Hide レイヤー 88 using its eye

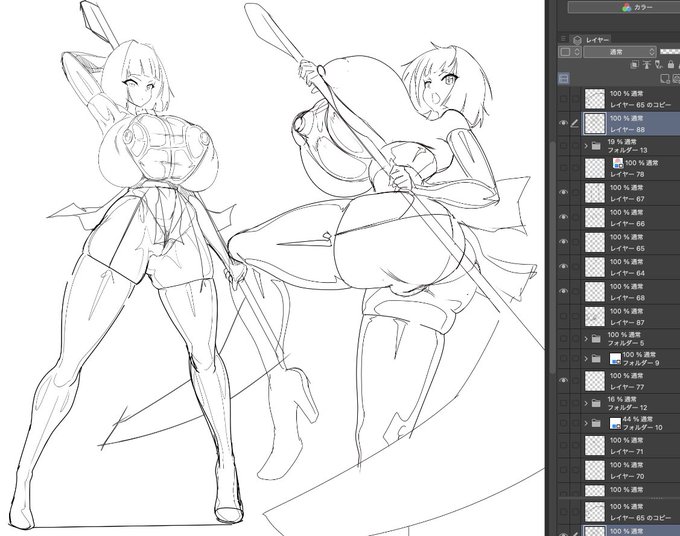pyautogui.click(x=563, y=124)
